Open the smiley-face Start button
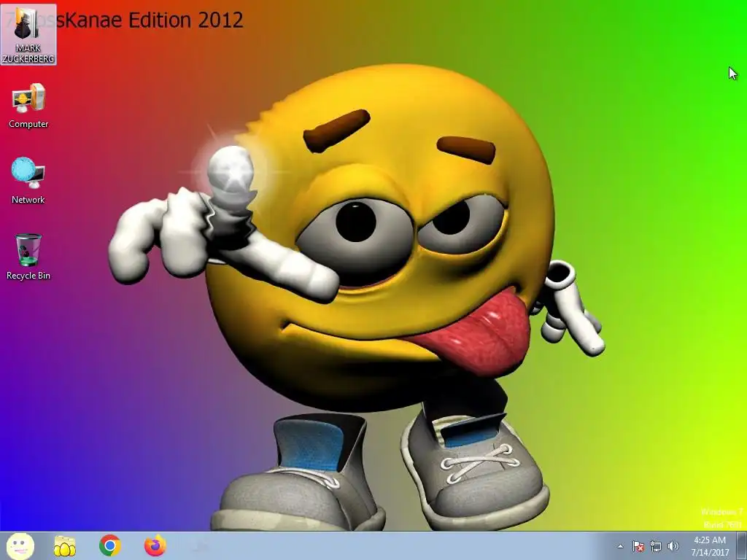 click(20, 545)
